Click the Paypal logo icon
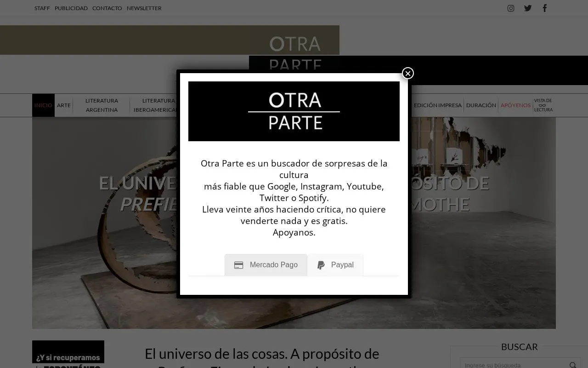 coord(321,265)
